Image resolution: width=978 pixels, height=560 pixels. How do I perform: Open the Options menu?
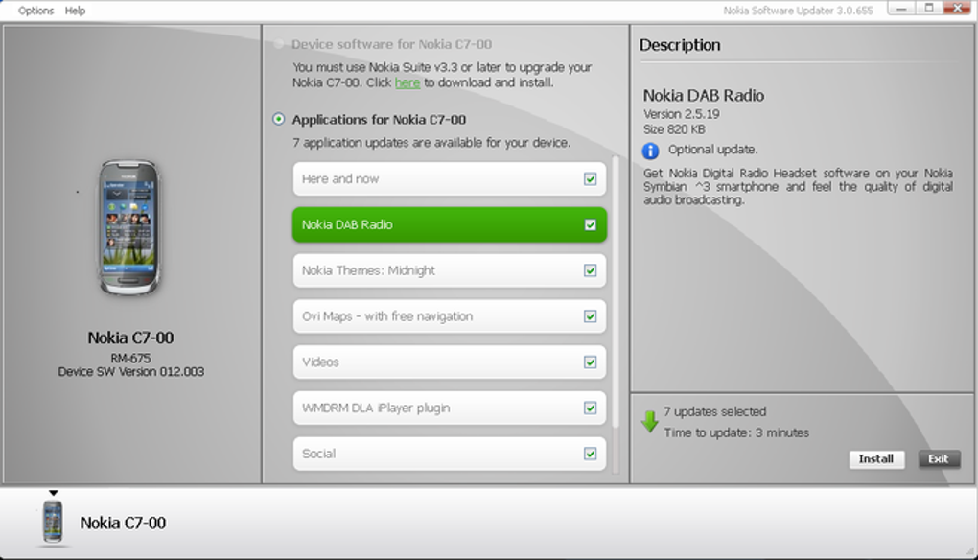[x=35, y=11]
